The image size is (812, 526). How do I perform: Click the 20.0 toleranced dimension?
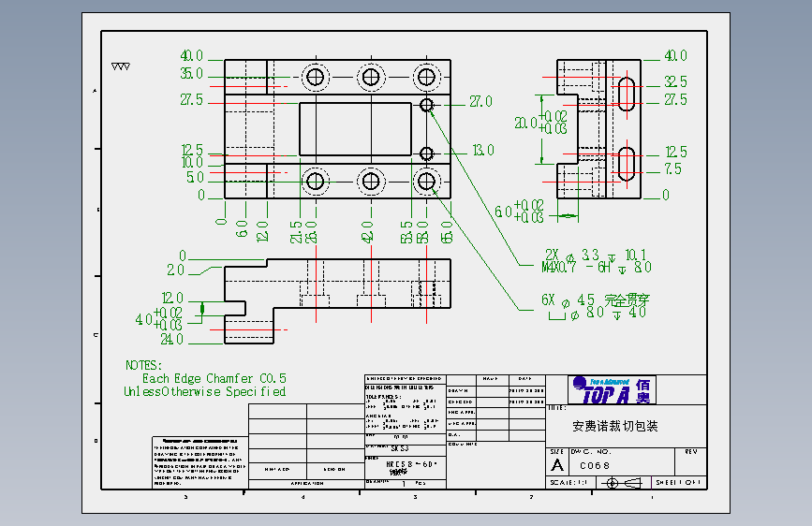[x=540, y=123]
